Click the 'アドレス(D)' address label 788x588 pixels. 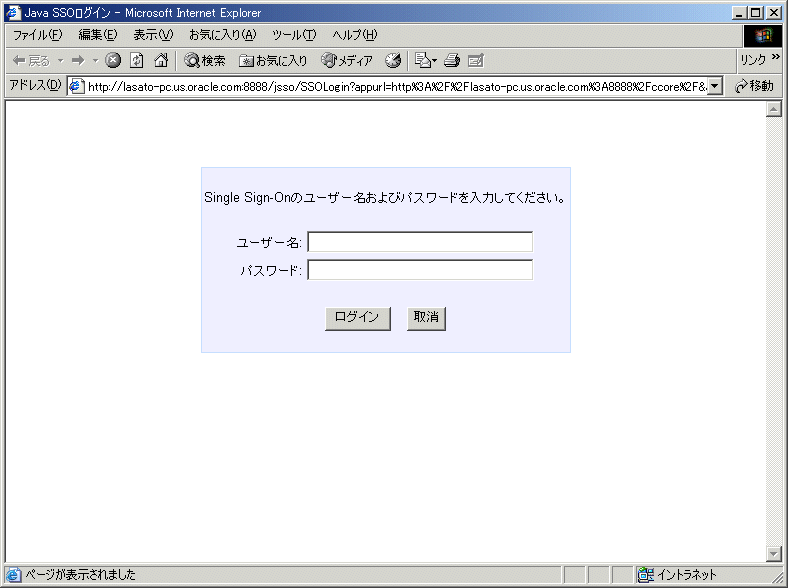tap(35, 85)
